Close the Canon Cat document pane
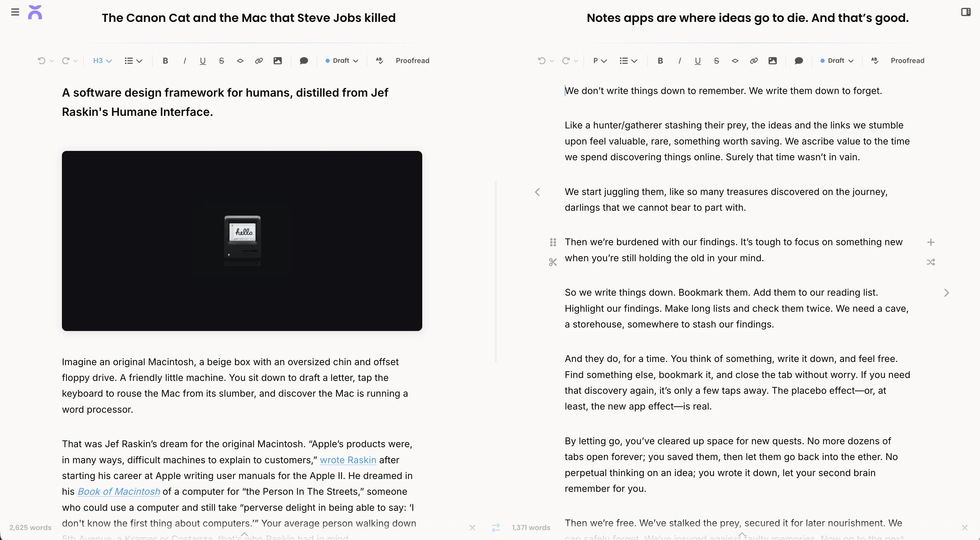This screenshot has width=980, height=540. tap(472, 527)
